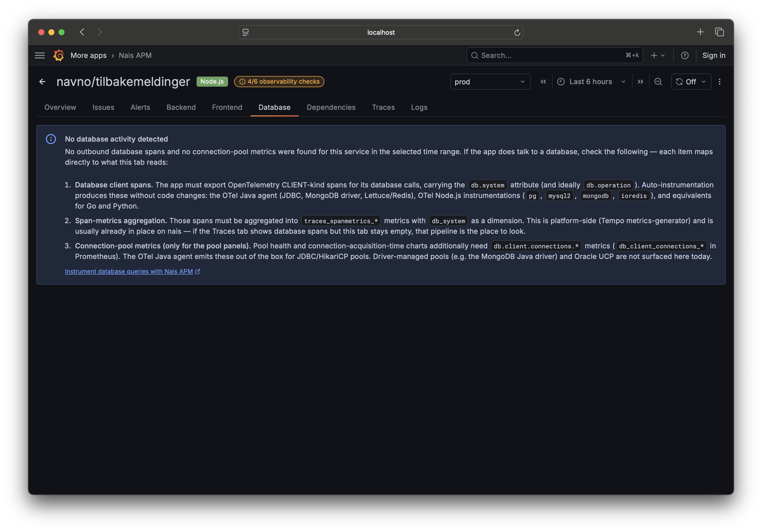762x532 pixels.
Task: Click the pg code label
Action: pos(532,196)
